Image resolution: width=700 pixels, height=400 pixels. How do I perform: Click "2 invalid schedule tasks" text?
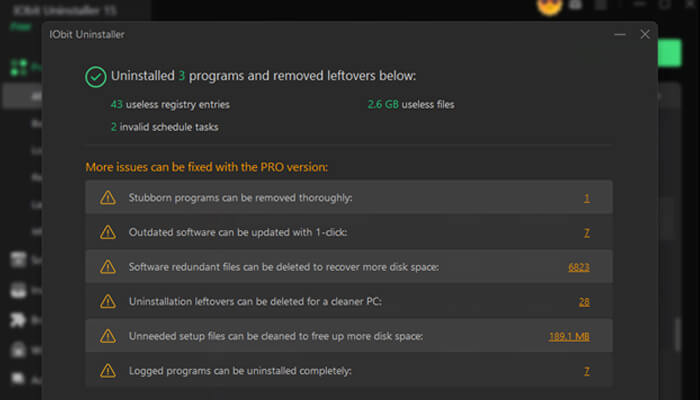[x=165, y=127]
